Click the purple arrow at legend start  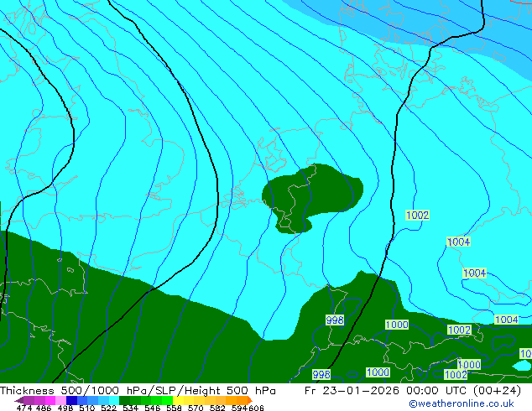18,400
